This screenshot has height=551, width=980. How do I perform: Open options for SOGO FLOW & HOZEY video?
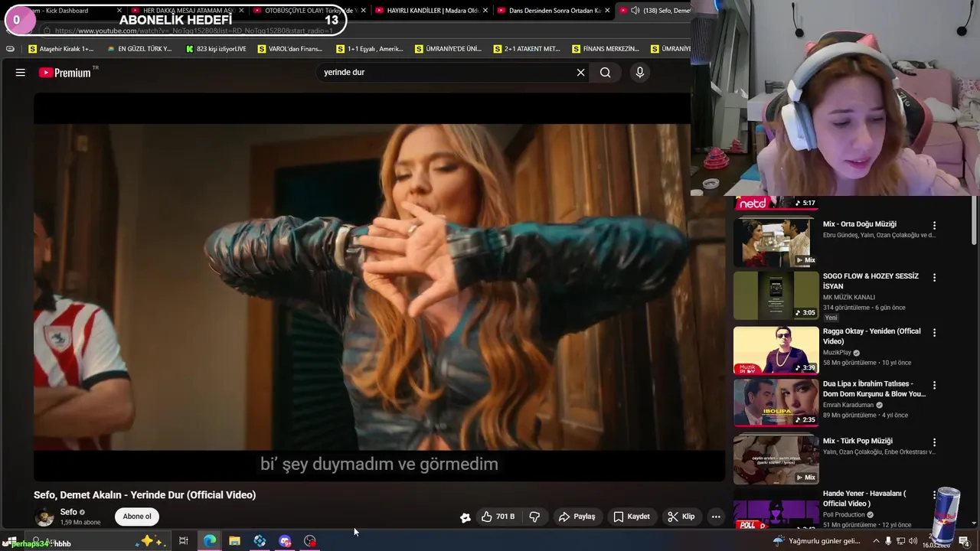pos(934,278)
